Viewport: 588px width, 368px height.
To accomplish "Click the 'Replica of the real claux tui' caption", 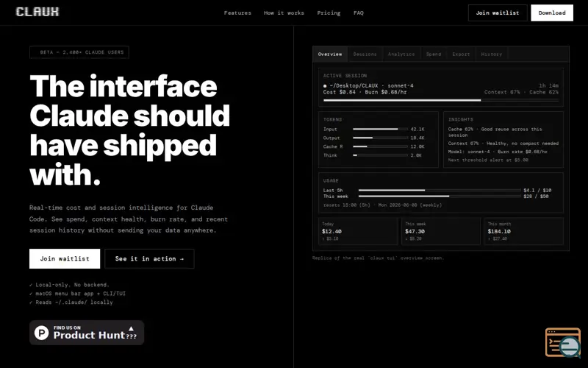I will click(x=378, y=258).
